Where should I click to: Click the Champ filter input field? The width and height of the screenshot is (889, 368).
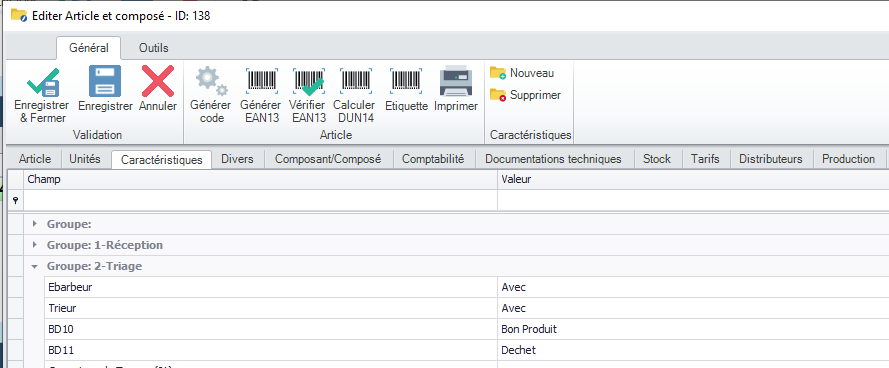pyautogui.click(x=260, y=200)
